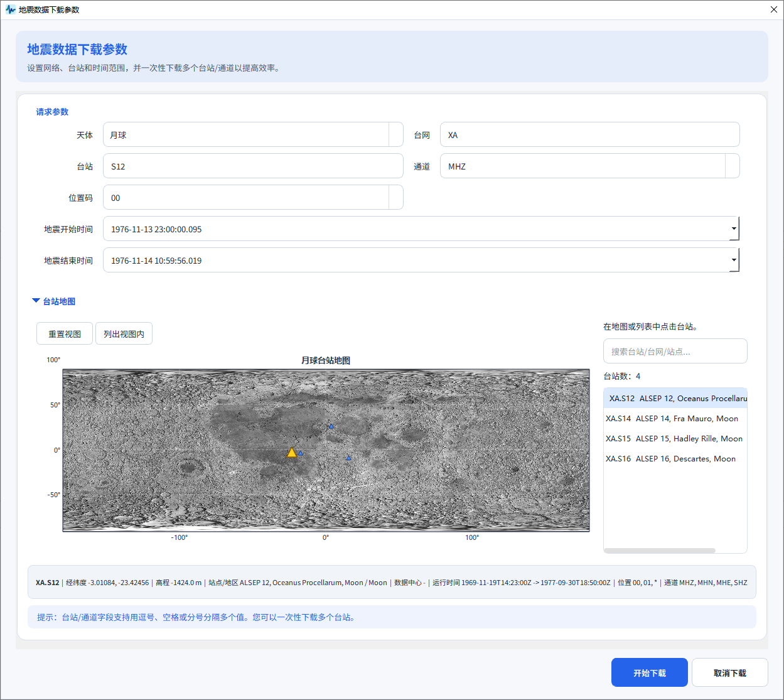Start the download with 开始下载
This screenshot has height=700, width=784.
click(650, 673)
